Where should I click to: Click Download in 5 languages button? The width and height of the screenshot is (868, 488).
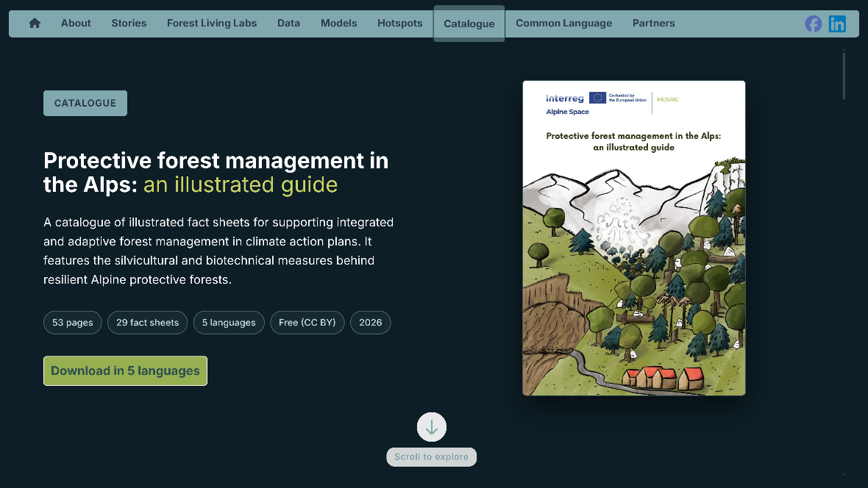[125, 370]
